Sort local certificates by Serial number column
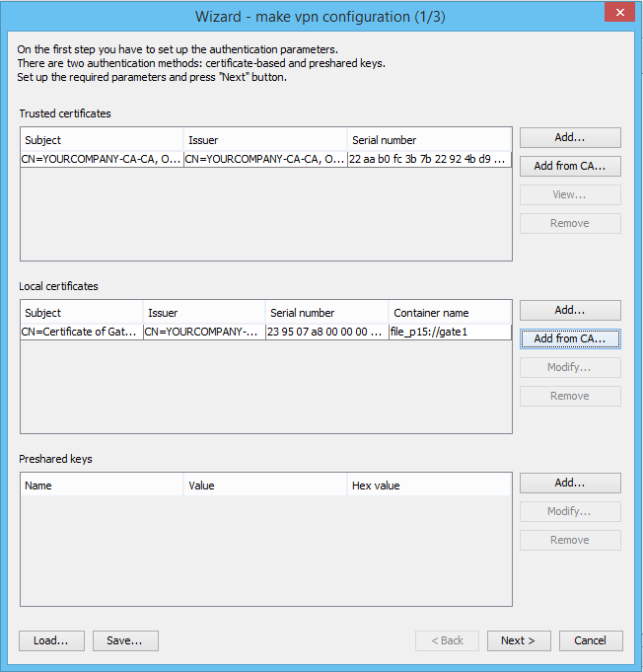This screenshot has width=643, height=672. click(x=326, y=313)
